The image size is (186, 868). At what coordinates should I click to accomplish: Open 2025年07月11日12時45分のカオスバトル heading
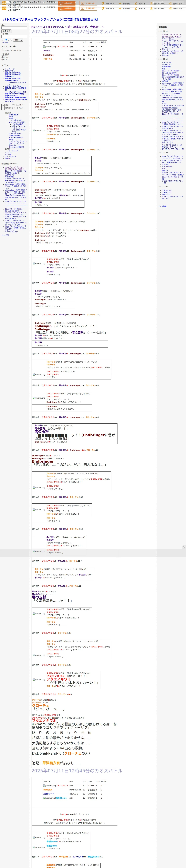77,771
